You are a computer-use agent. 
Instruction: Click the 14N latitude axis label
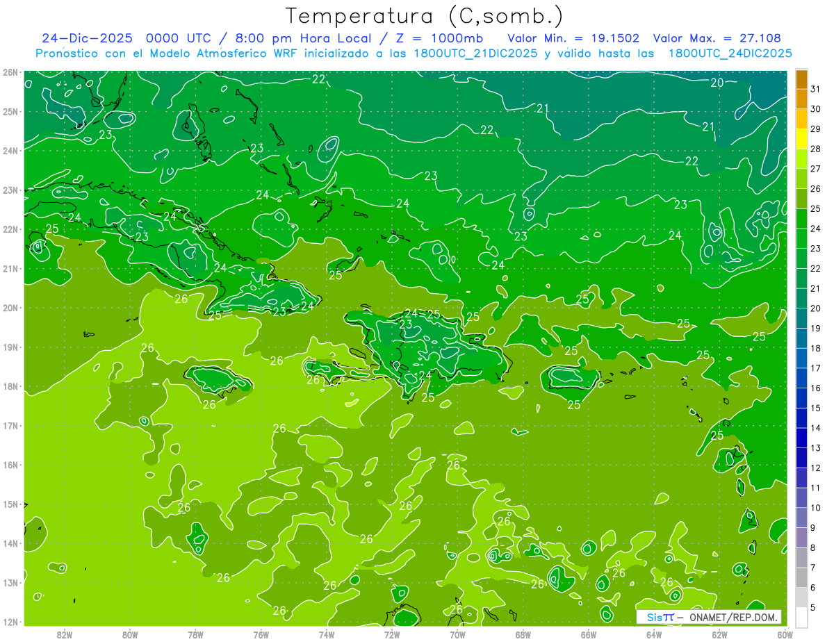pyautogui.click(x=10, y=543)
